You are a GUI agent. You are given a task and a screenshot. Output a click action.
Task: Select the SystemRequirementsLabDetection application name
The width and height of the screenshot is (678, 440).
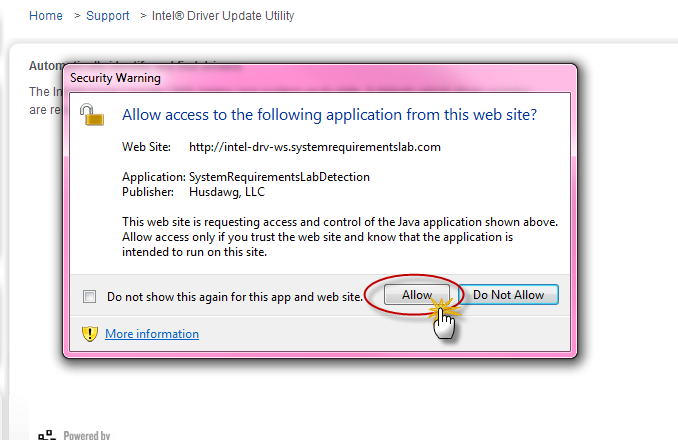(279, 177)
